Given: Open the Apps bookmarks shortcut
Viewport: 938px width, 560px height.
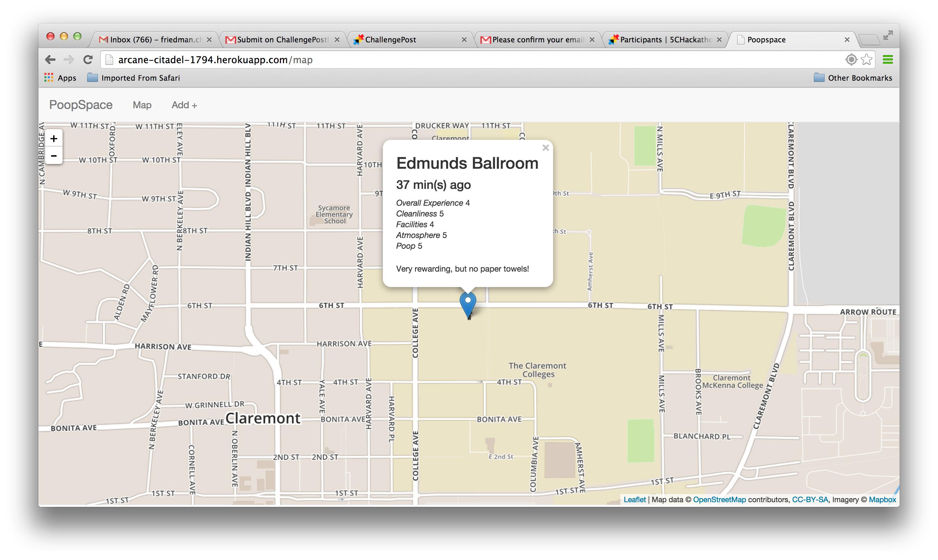Looking at the screenshot, I should coord(61,78).
